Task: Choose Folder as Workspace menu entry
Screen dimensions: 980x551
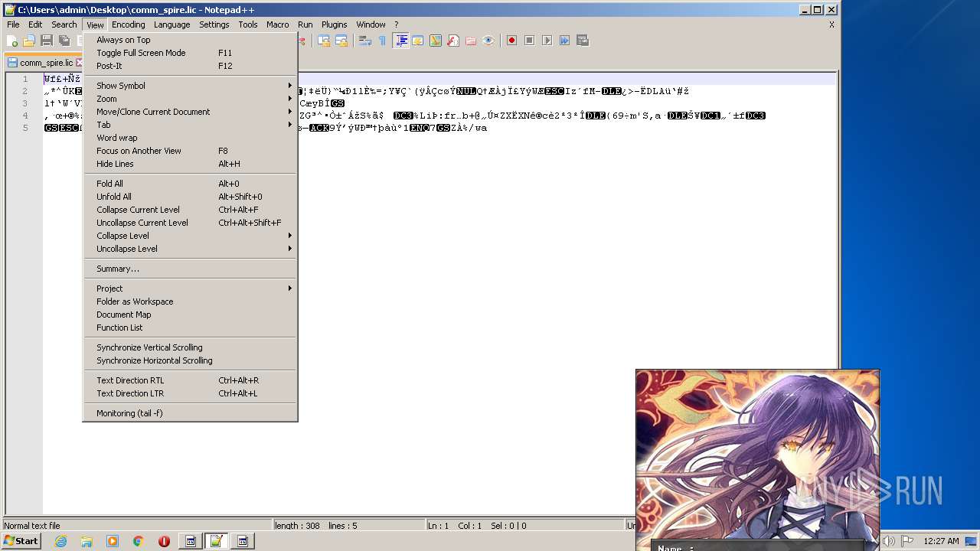Action: (x=190, y=302)
